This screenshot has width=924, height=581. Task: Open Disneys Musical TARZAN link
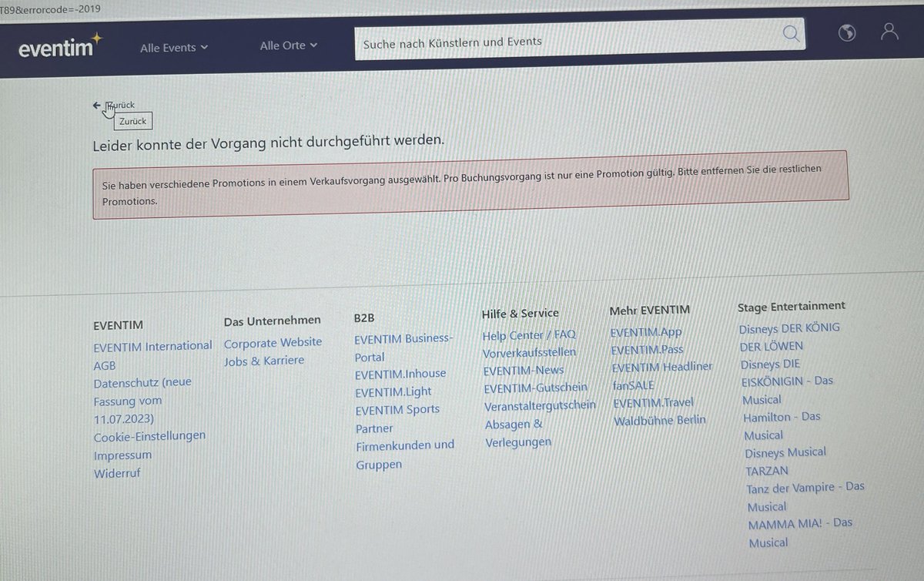click(785, 462)
